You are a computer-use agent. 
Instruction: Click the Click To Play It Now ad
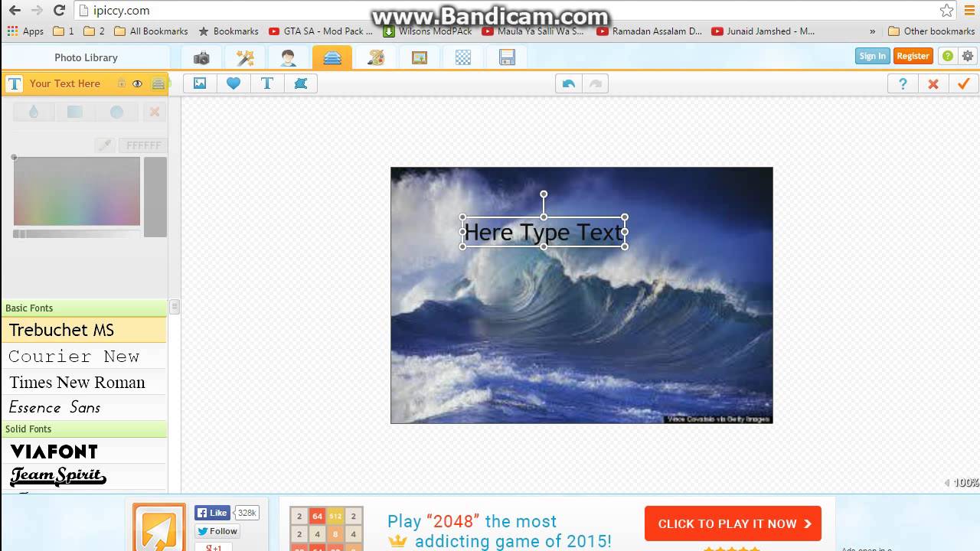click(x=733, y=523)
